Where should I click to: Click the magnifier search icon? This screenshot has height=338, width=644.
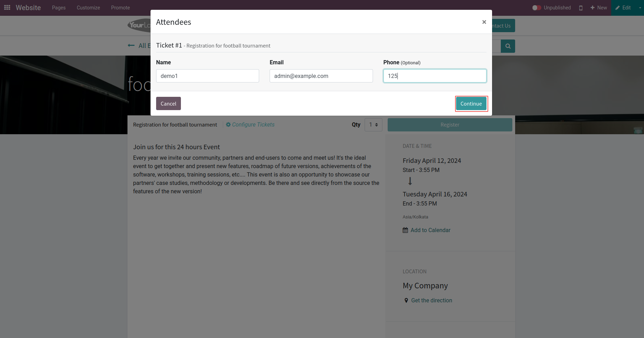pos(508,46)
